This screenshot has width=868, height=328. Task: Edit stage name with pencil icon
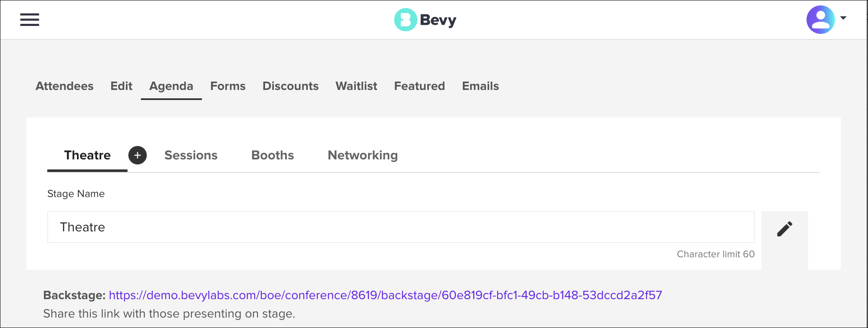[x=785, y=229]
